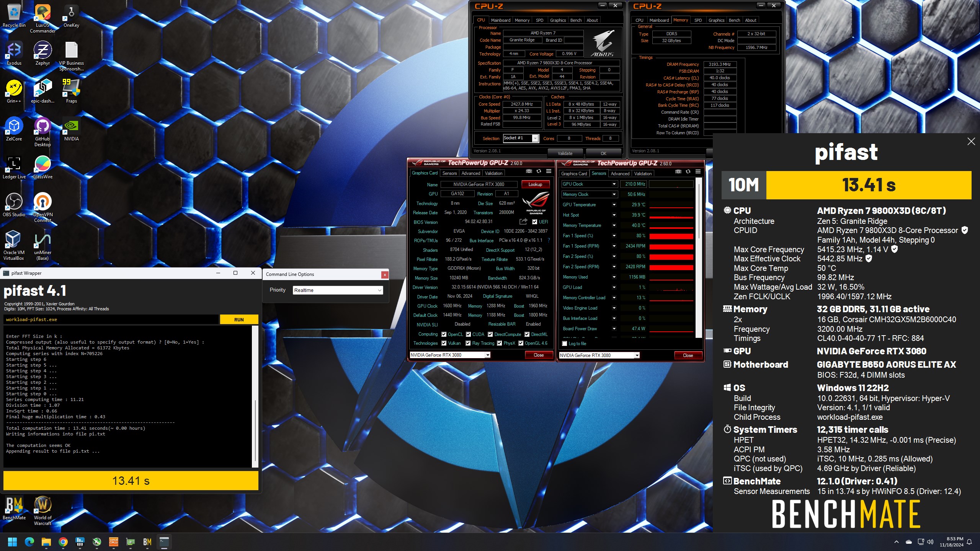Open unMiner (Base) desktop icon
The height and width of the screenshot is (551, 980).
click(x=42, y=246)
